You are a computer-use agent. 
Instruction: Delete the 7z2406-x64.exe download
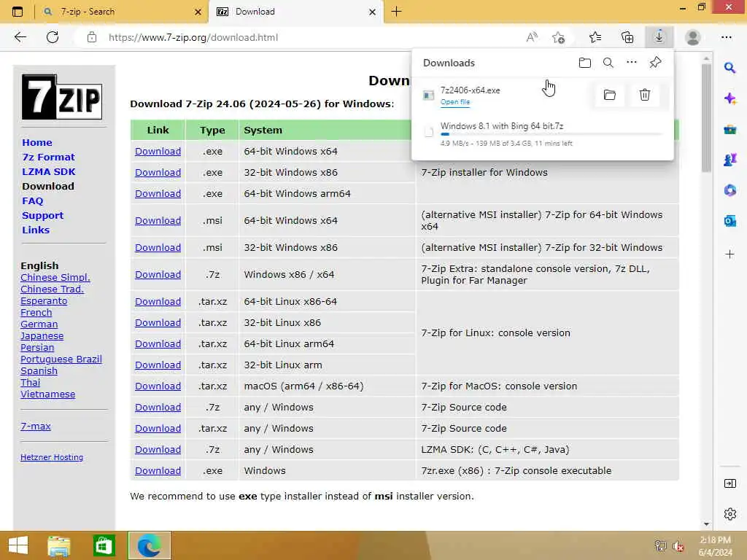tap(645, 95)
